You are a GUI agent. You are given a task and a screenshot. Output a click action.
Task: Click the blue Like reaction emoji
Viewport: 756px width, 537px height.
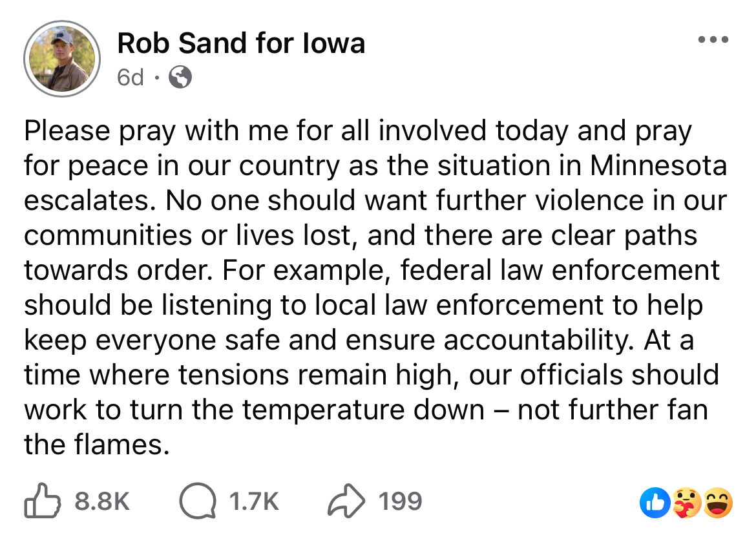pos(653,502)
